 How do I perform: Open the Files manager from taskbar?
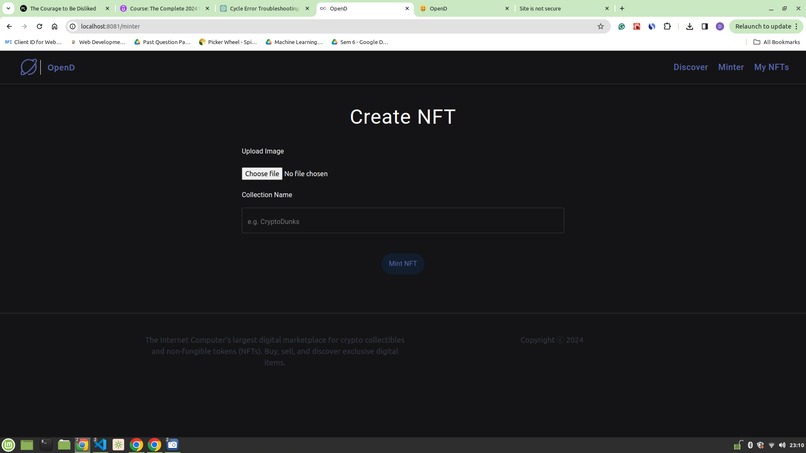pos(64,445)
